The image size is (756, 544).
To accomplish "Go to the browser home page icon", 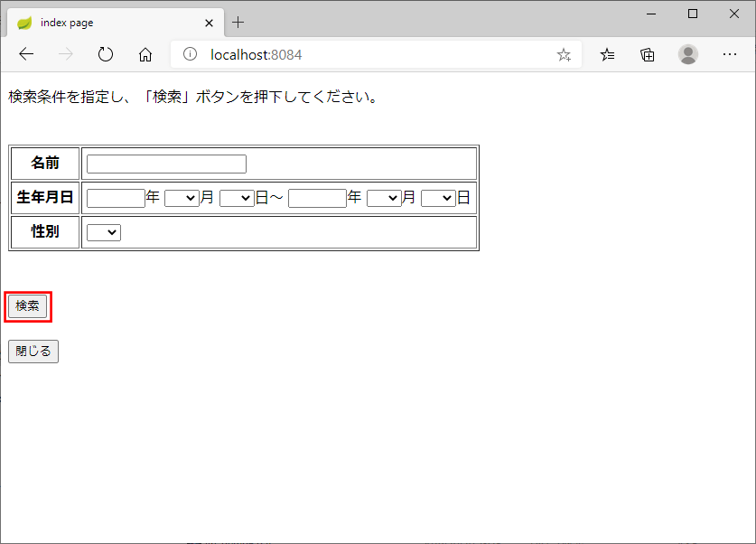I will 145,54.
